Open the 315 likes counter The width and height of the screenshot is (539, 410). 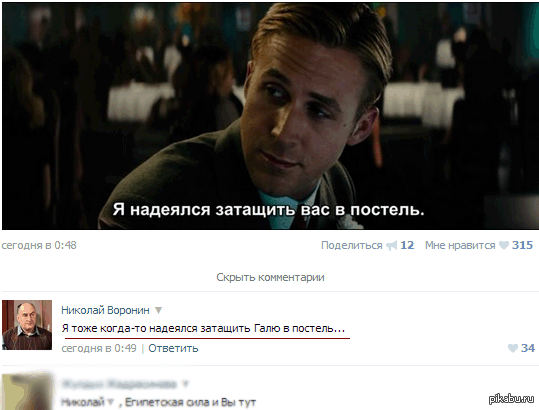[522, 245]
